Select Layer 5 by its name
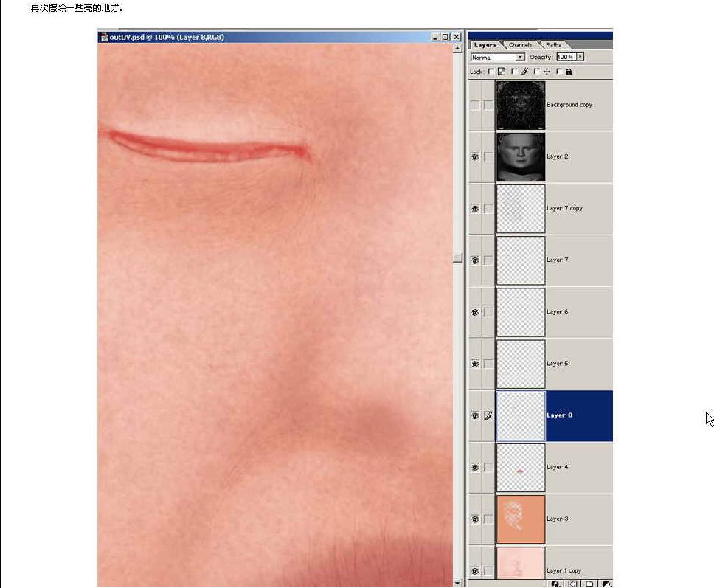The height and width of the screenshot is (588, 714). (558, 364)
